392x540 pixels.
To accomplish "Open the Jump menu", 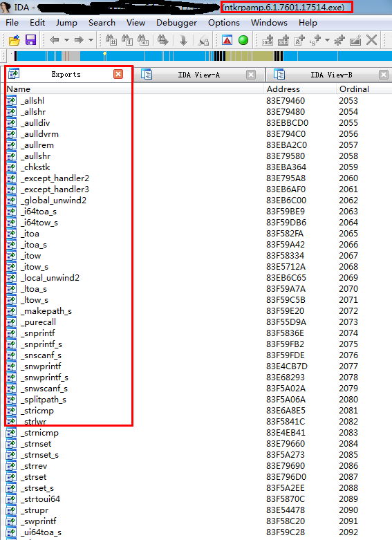I will tap(66, 23).
